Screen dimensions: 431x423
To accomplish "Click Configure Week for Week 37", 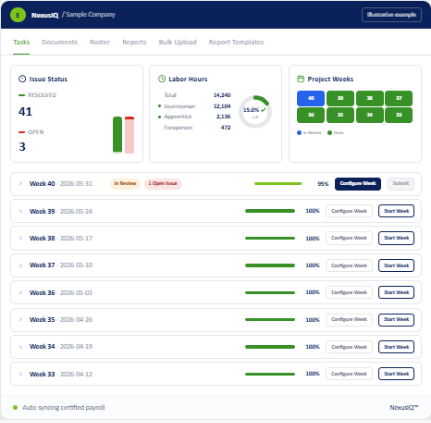I will (x=349, y=266).
